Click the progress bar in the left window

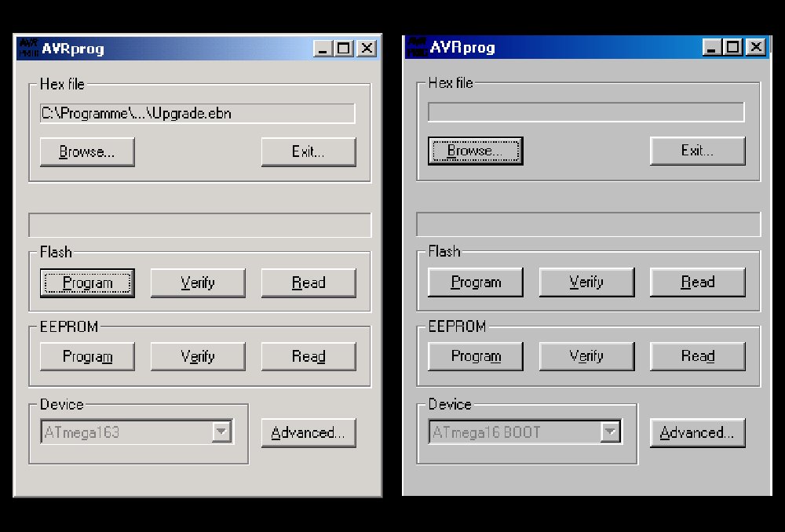[199, 225]
